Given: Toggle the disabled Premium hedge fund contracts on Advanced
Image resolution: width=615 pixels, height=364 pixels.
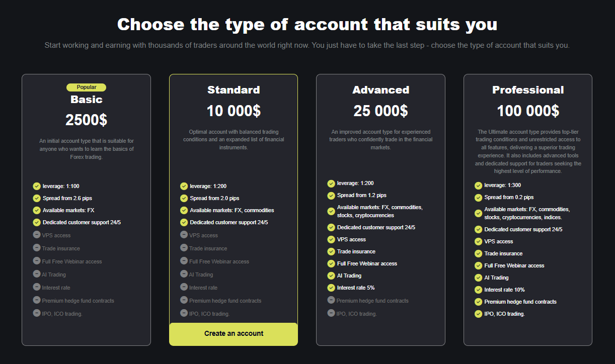Looking at the screenshot, I should [x=331, y=300].
